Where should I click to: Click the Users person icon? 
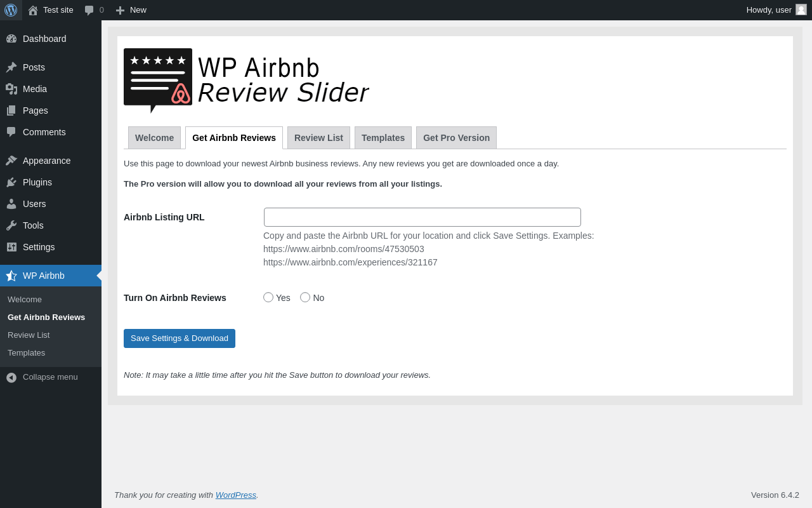click(11, 204)
